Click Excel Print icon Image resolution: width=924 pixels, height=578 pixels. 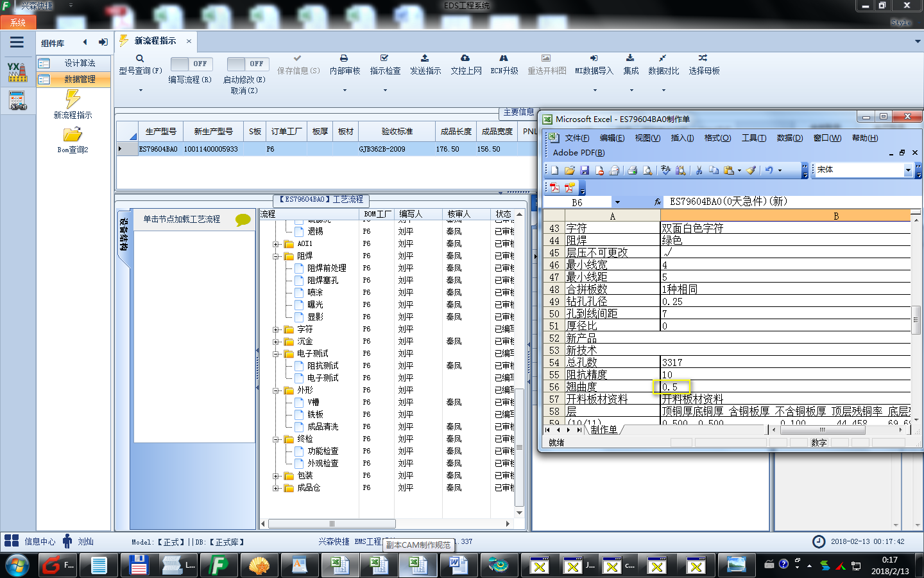tap(632, 170)
